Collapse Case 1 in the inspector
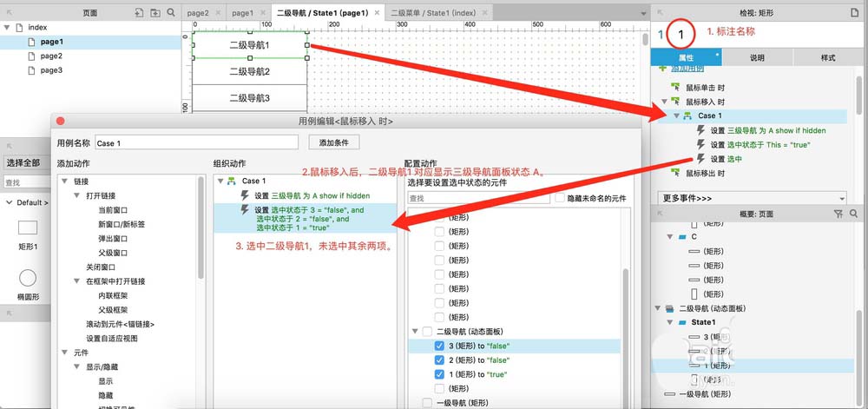 click(x=676, y=116)
